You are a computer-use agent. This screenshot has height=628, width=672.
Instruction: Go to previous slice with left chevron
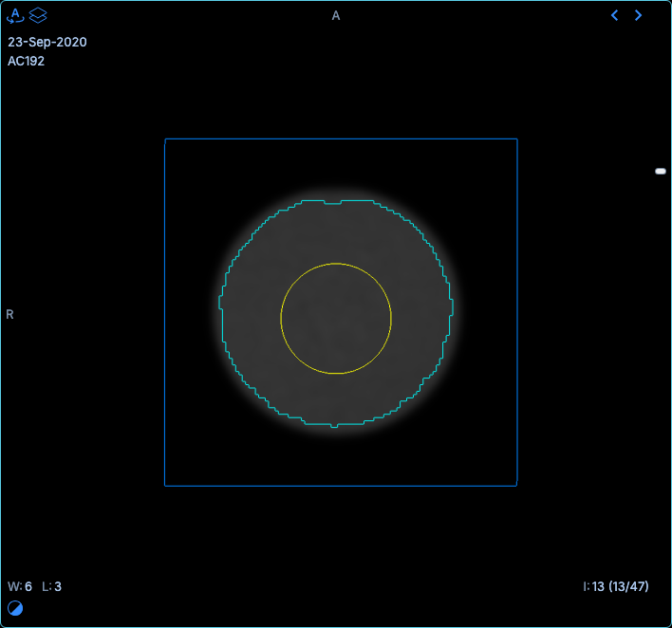(614, 15)
